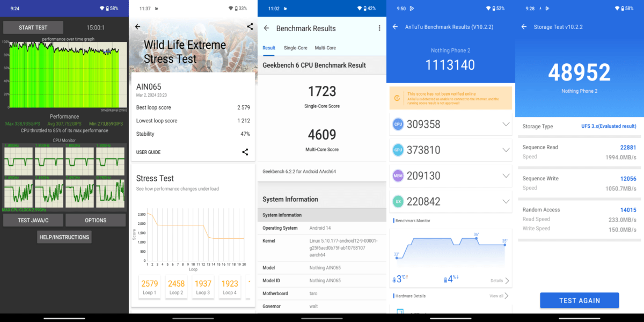Share result using icon beside USER GUIDE

click(245, 152)
